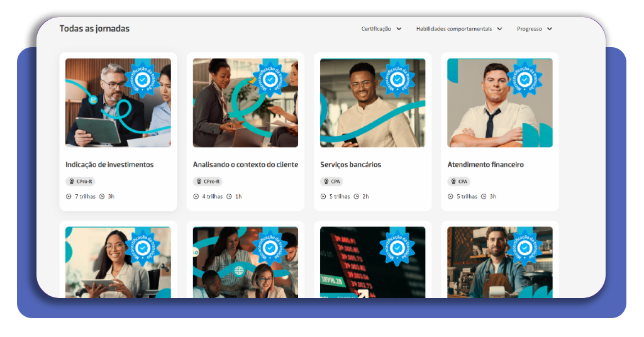Open the second-row card with woman holding tablet
This screenshot has width=644, height=337.
[x=118, y=262]
